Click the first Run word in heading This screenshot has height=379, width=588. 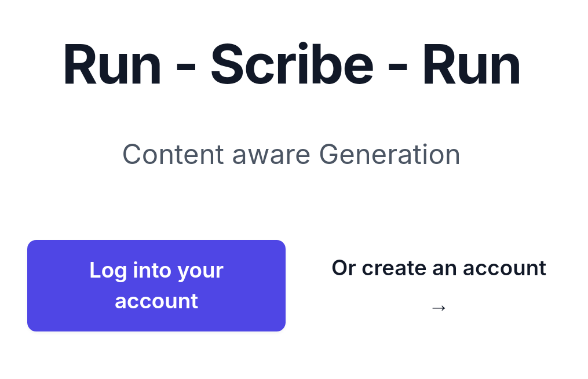pos(112,65)
